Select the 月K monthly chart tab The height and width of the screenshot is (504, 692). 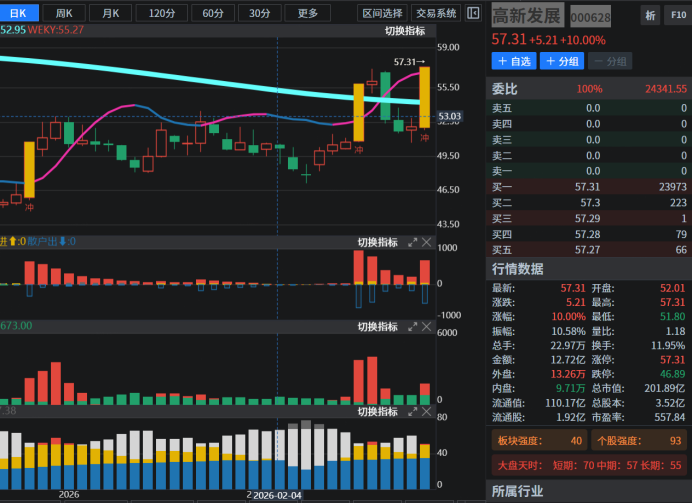[x=110, y=13]
